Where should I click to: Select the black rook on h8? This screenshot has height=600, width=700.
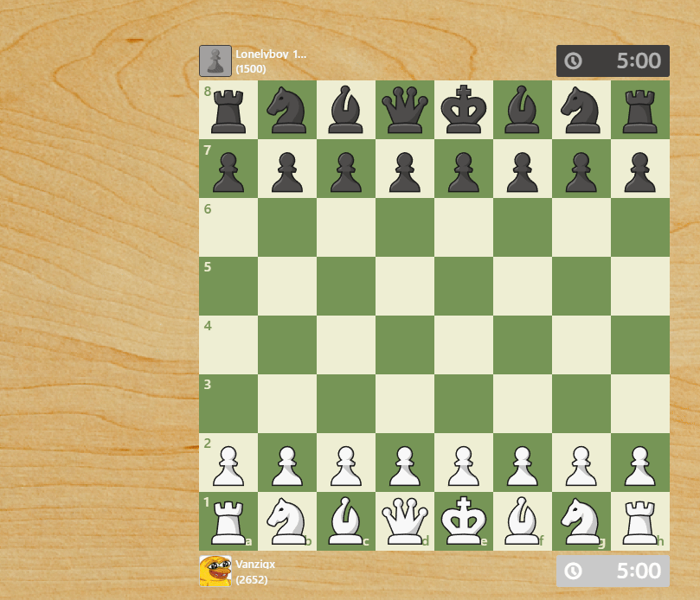[640, 110]
